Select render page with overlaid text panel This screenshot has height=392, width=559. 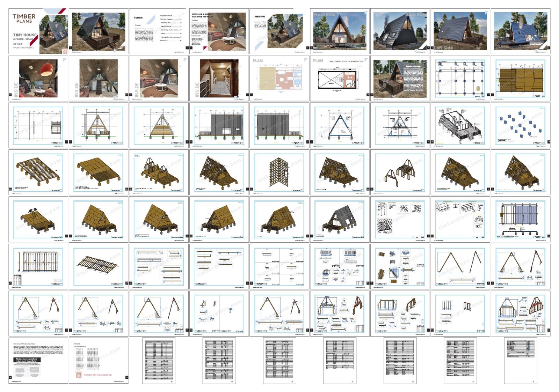[400, 79]
